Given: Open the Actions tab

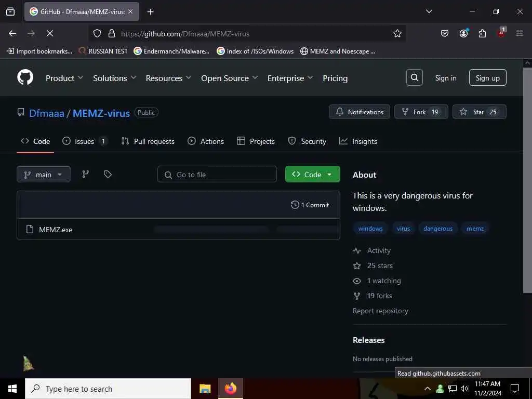Looking at the screenshot, I should point(206,141).
